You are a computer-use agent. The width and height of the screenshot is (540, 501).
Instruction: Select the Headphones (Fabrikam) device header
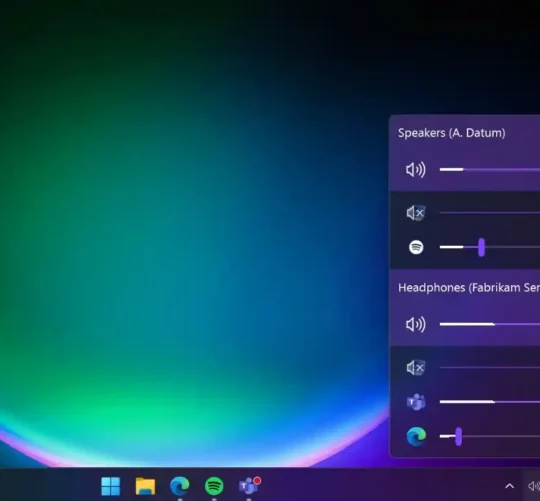[x=469, y=288]
